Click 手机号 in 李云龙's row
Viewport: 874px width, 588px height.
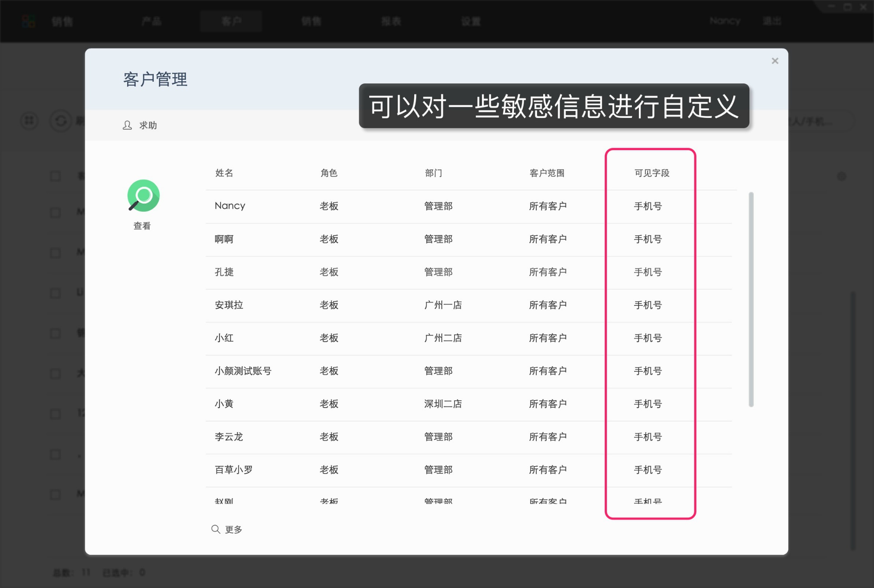tap(648, 437)
